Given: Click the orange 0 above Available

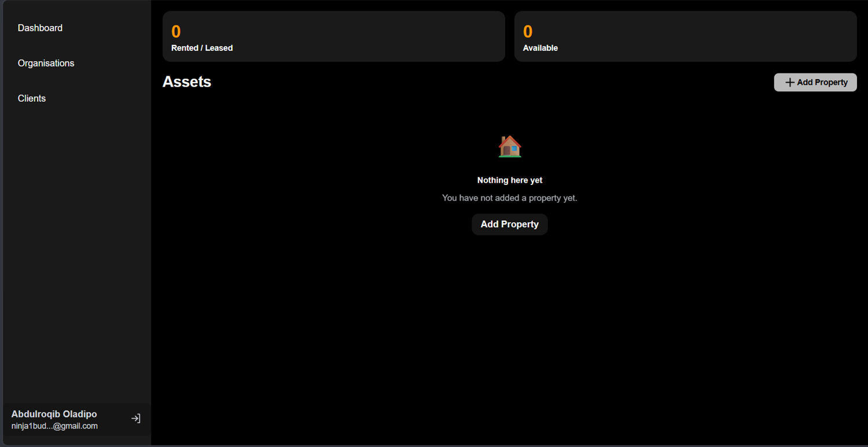Looking at the screenshot, I should 528,31.
